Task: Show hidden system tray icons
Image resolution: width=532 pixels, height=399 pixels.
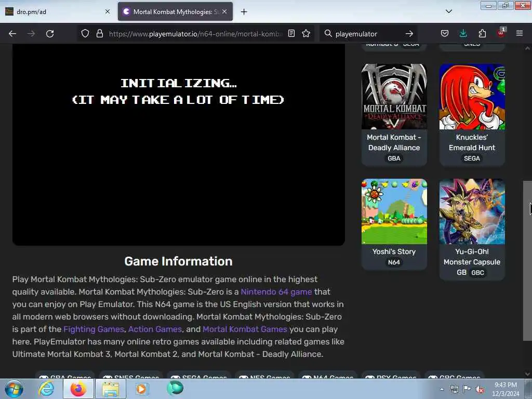Action: 442,390
